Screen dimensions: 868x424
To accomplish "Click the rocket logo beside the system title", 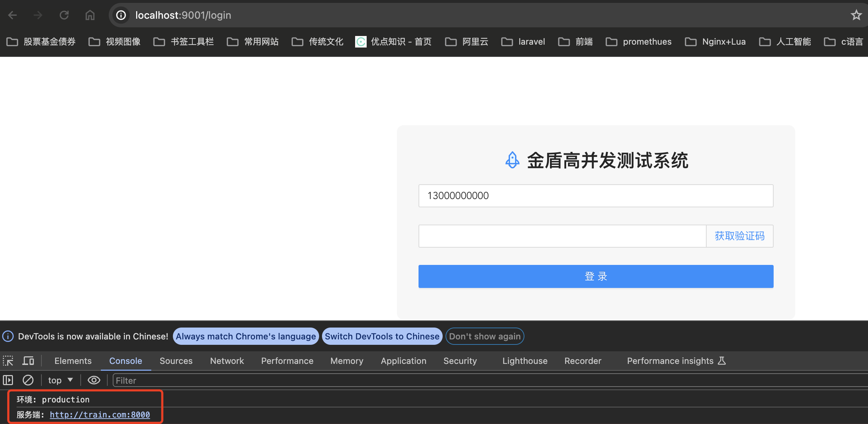I will click(512, 160).
